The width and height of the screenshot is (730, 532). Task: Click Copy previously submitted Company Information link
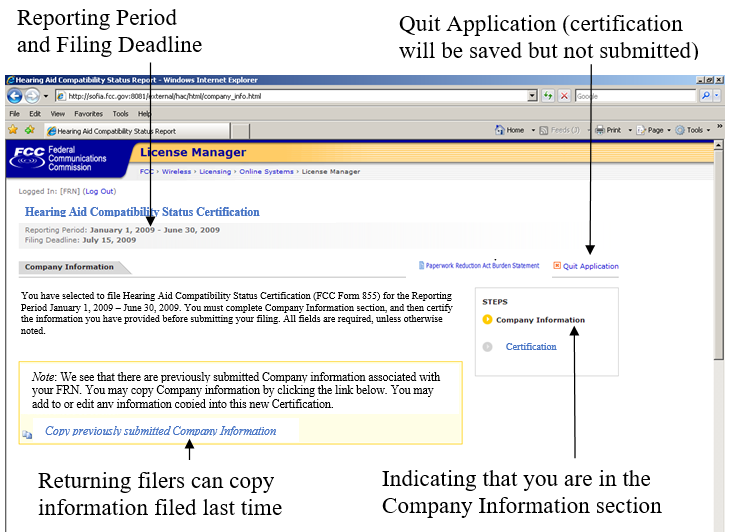[x=161, y=431]
